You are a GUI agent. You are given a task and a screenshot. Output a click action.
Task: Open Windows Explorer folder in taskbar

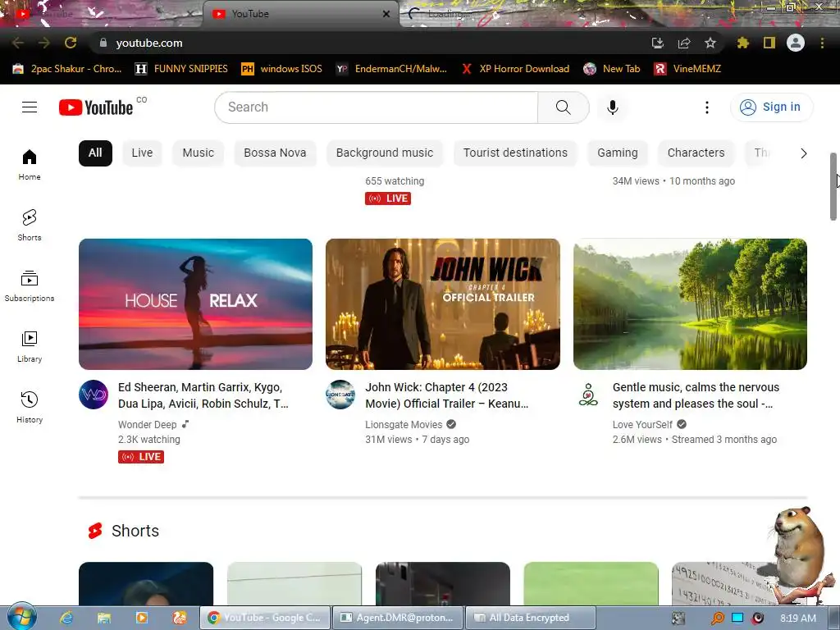(x=104, y=618)
